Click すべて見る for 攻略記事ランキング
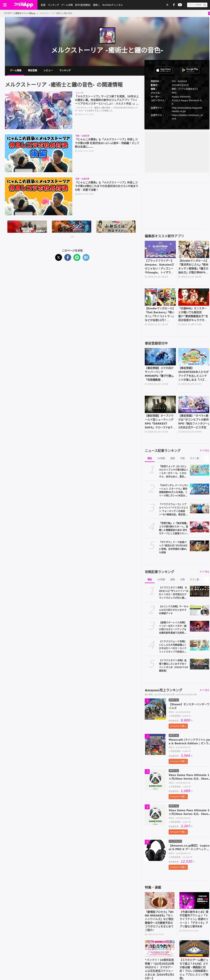Viewport: 210px width, 980px height. [x=204, y=572]
